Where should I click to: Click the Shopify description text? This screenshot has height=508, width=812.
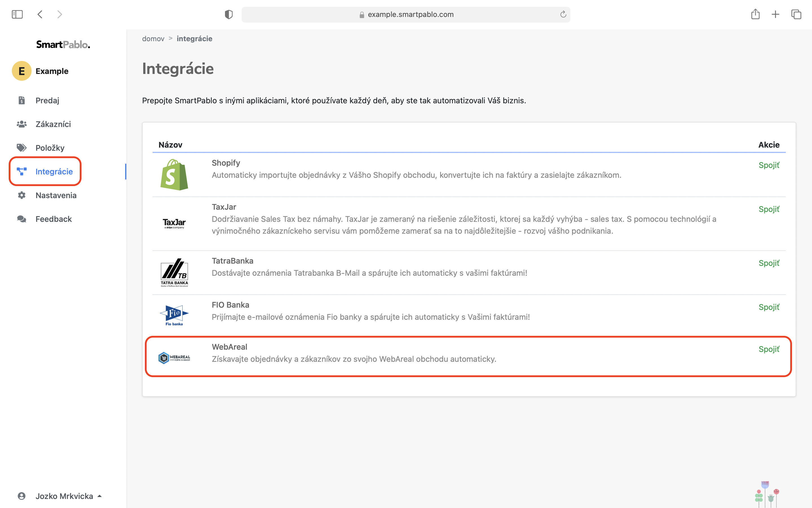click(416, 175)
